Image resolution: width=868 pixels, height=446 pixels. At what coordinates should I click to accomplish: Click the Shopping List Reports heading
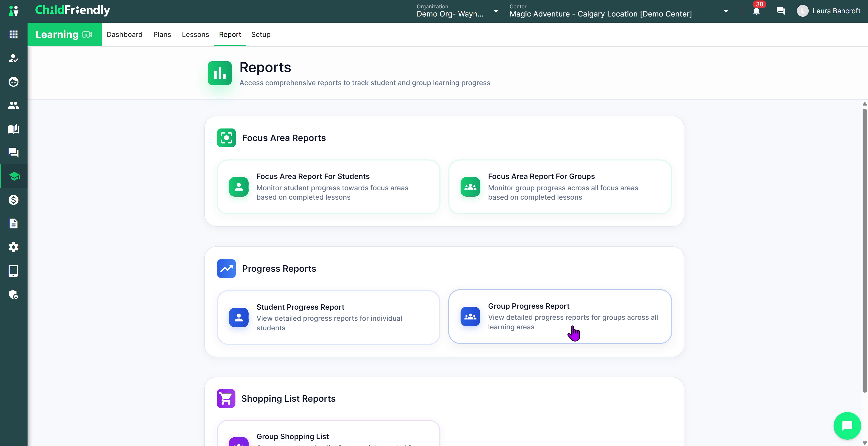288,398
